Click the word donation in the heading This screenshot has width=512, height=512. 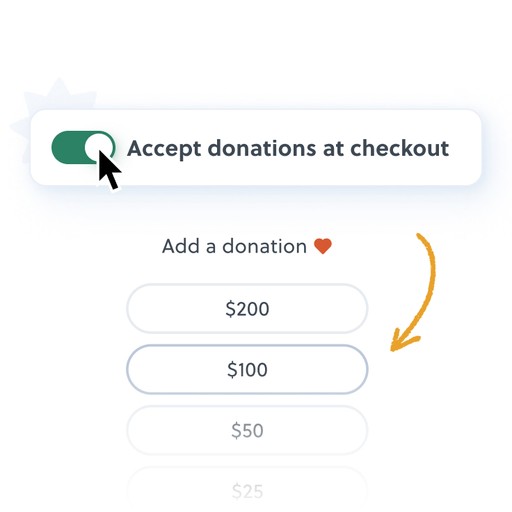pyautogui.click(x=264, y=246)
